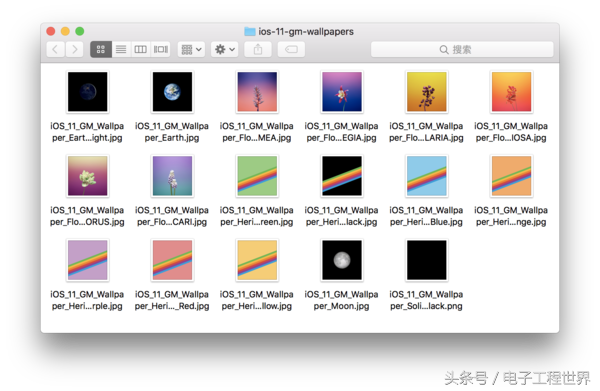600x391 pixels.
Task: Click the file name per_Heri...Blue.jpg
Action: pos(426,216)
